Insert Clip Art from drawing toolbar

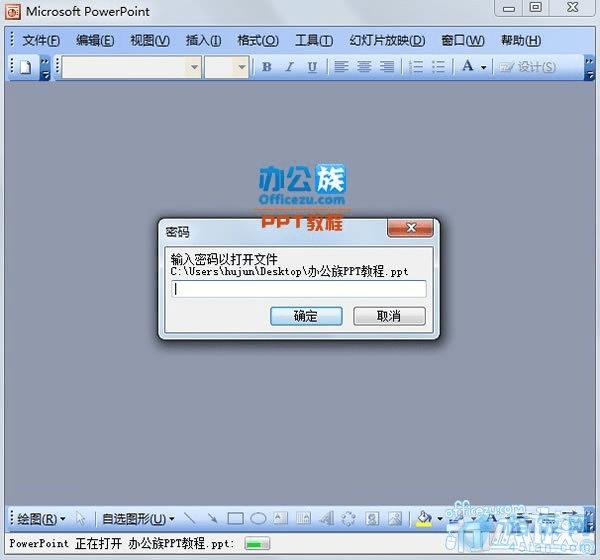[x=372, y=519]
